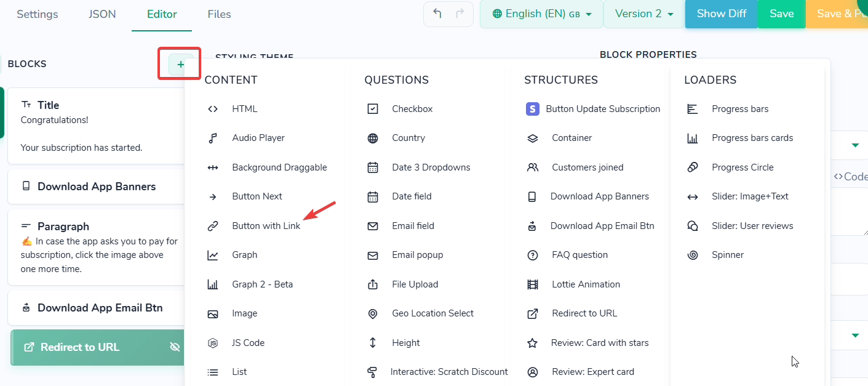The height and width of the screenshot is (386, 868).
Task: Undo the last change
Action: [x=437, y=14]
